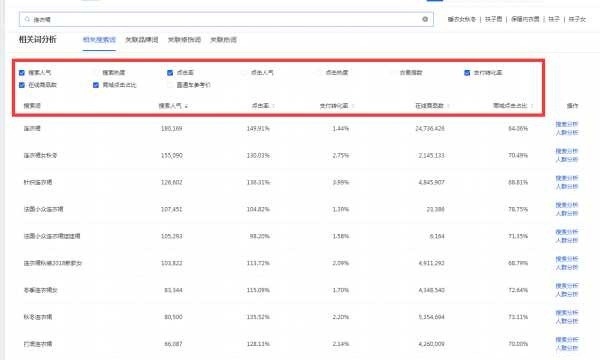Select the 操作 column header
The height and width of the screenshot is (360, 600).
point(572,106)
